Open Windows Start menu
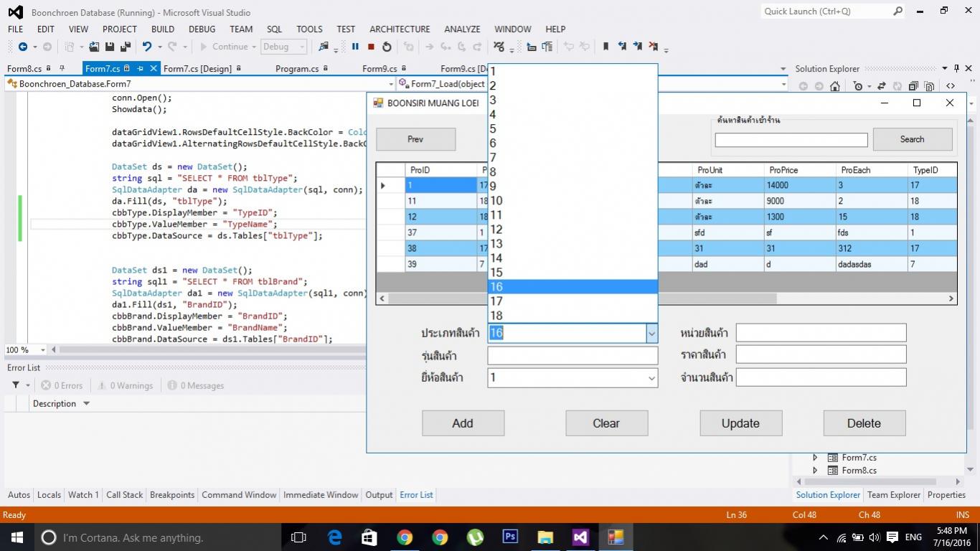The image size is (980, 551). click(17, 537)
